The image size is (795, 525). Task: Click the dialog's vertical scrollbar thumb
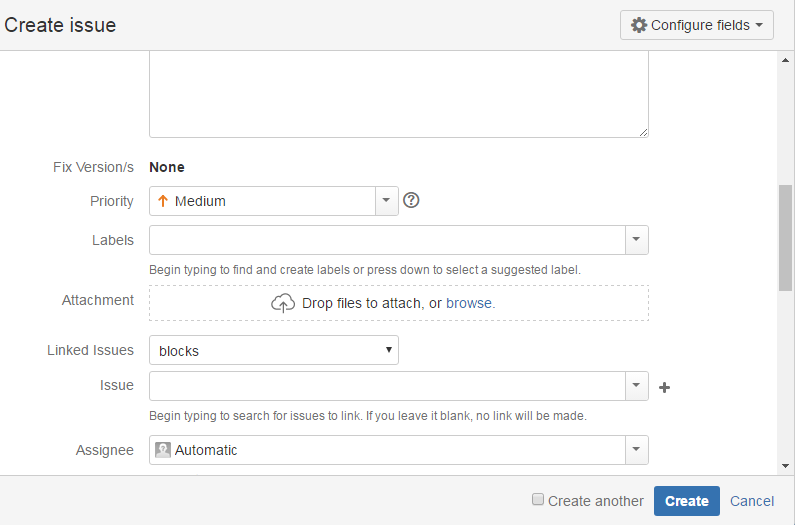pyautogui.click(x=785, y=238)
